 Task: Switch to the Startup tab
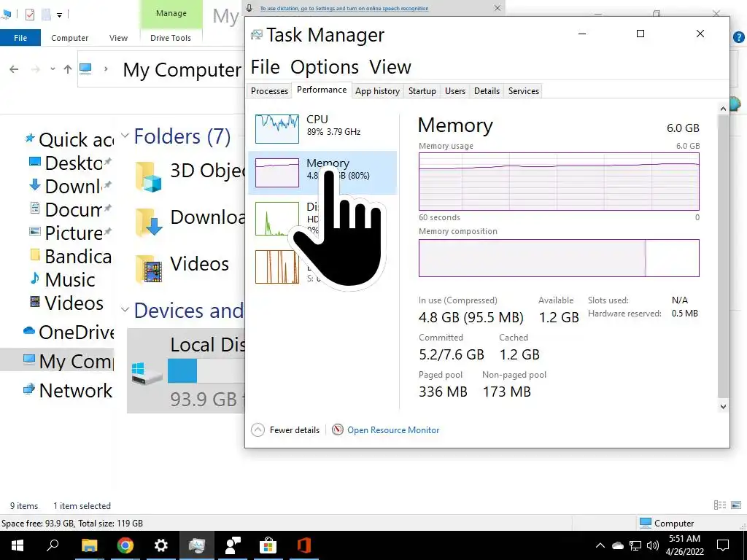(422, 91)
